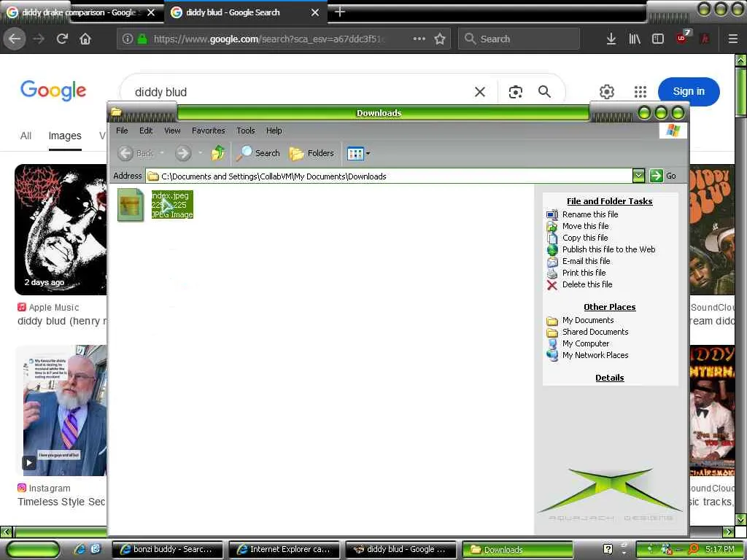
Task: Collapse Other Places header
Action: point(609,307)
